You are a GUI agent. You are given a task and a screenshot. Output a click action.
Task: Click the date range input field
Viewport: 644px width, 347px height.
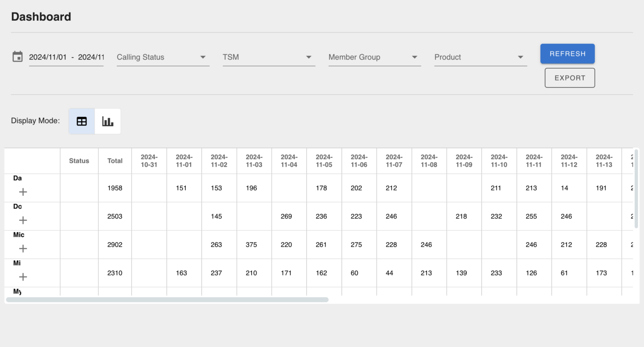(x=66, y=57)
